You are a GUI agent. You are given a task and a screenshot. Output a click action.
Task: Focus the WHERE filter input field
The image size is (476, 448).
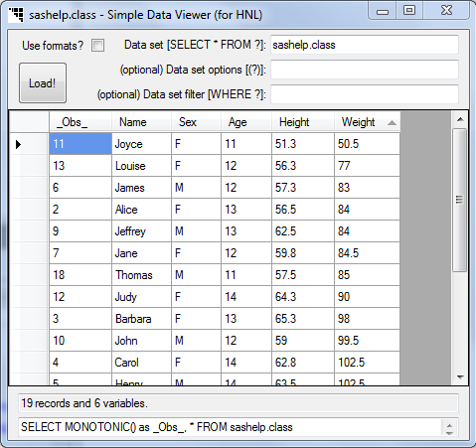click(365, 94)
